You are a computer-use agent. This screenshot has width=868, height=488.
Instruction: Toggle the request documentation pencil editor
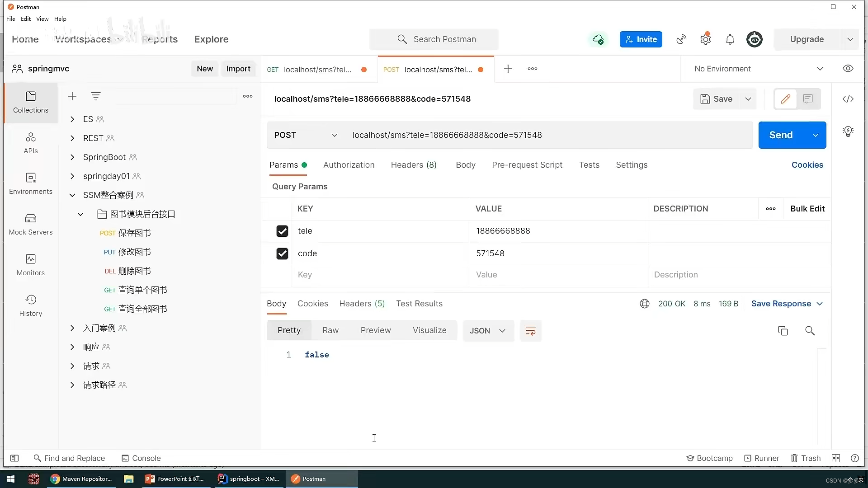[x=785, y=99]
